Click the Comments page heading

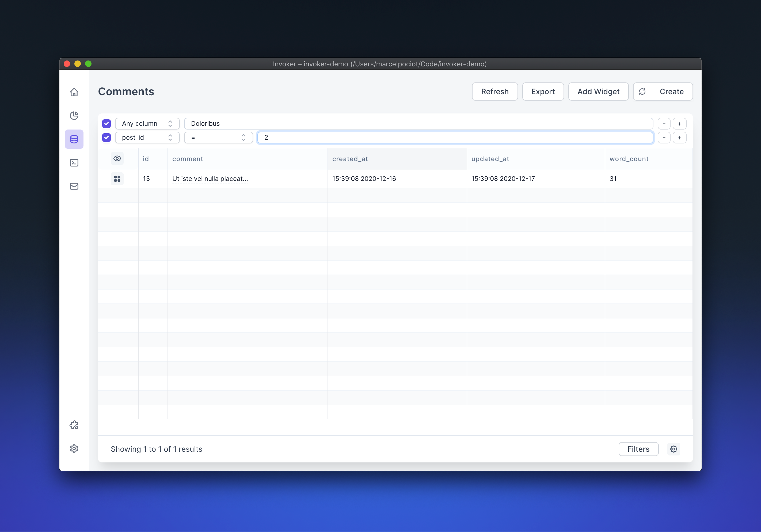point(126,92)
